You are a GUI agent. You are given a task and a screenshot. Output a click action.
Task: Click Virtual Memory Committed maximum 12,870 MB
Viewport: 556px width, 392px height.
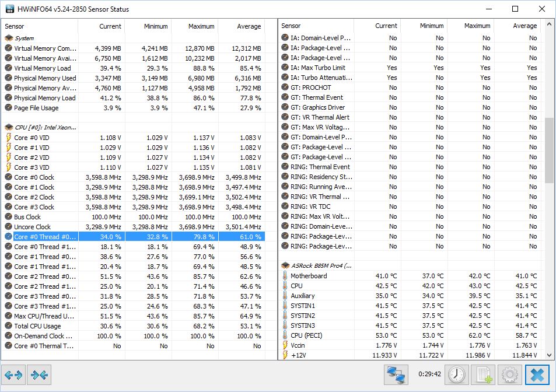click(200, 48)
